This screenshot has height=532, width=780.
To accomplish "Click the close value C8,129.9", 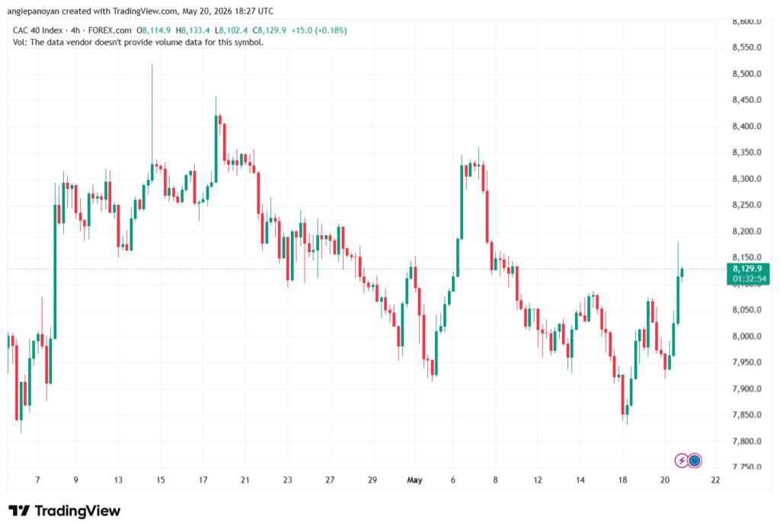I will point(269,30).
